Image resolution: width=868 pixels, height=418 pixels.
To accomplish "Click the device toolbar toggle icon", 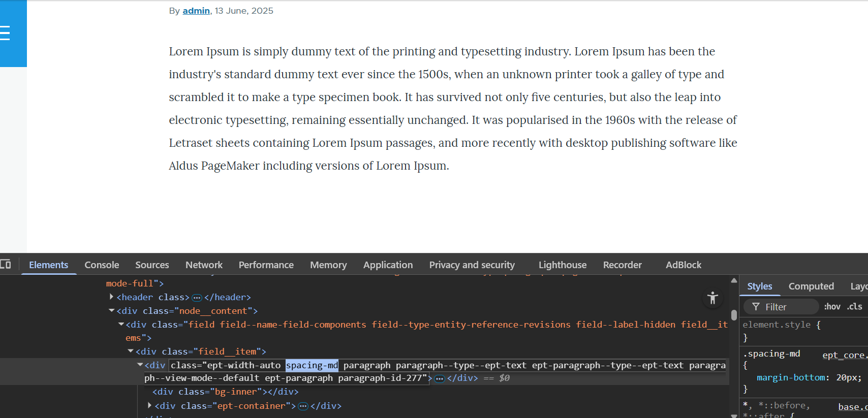I will (6, 264).
